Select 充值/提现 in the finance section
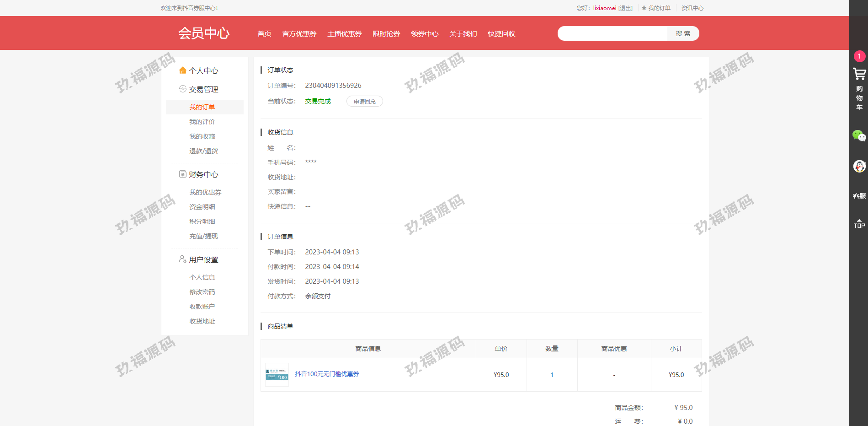Screen dimensions: 868x426 pyautogui.click(x=203, y=236)
